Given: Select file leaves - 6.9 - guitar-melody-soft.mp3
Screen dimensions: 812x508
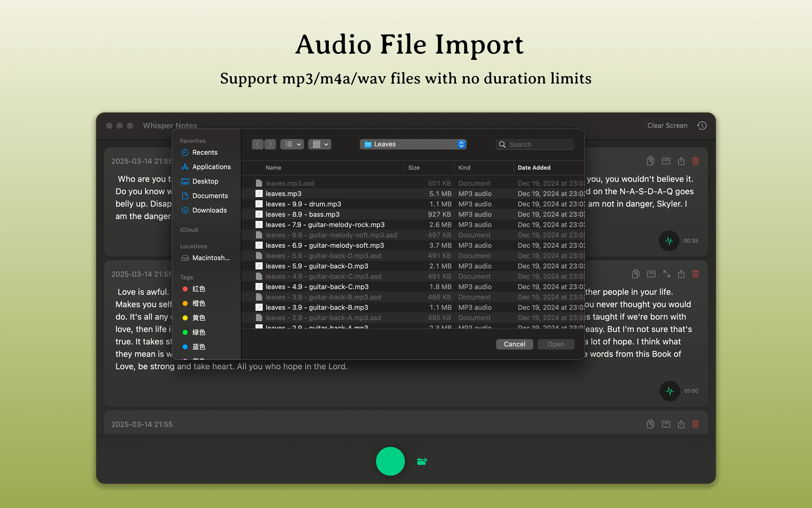Looking at the screenshot, I should [413, 246].
